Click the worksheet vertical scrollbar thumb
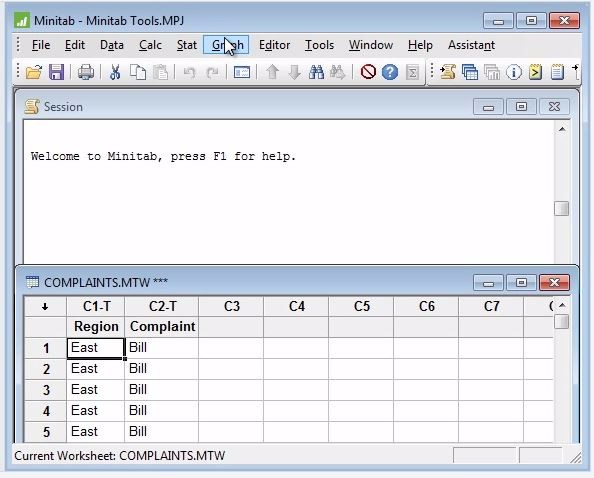Image resolution: width=594 pixels, height=478 pixels. pos(561,322)
